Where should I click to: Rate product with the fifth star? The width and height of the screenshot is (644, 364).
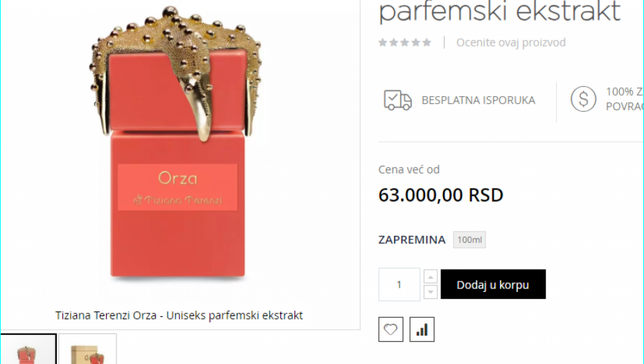pos(427,42)
